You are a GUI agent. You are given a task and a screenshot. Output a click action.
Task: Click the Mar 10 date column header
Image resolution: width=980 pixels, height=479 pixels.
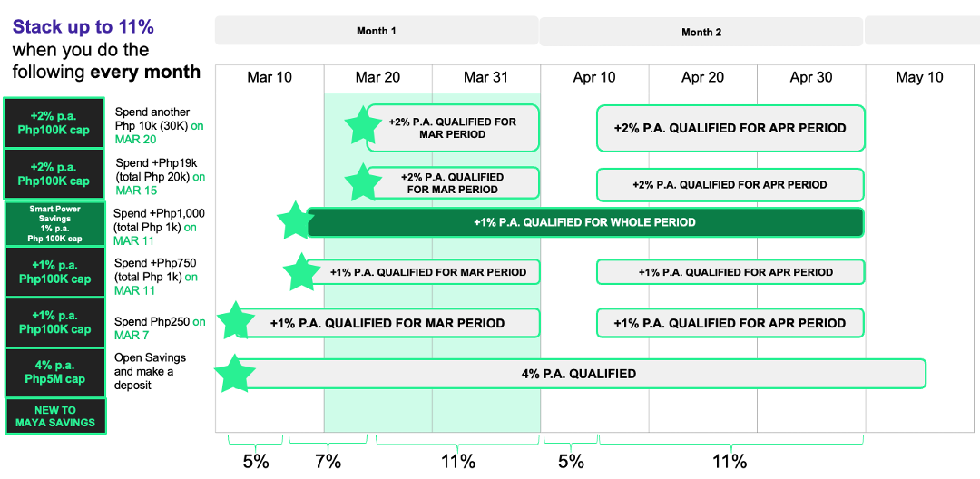pyautogui.click(x=269, y=77)
